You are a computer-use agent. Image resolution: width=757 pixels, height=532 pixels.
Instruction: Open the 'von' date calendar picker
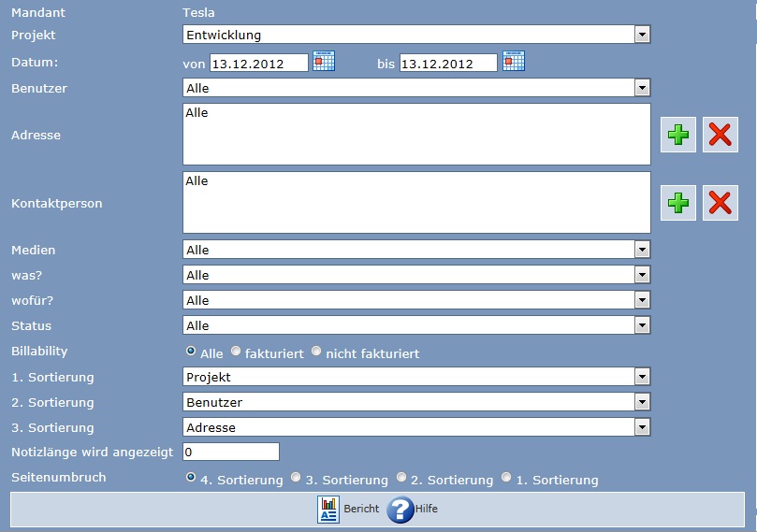click(x=324, y=61)
